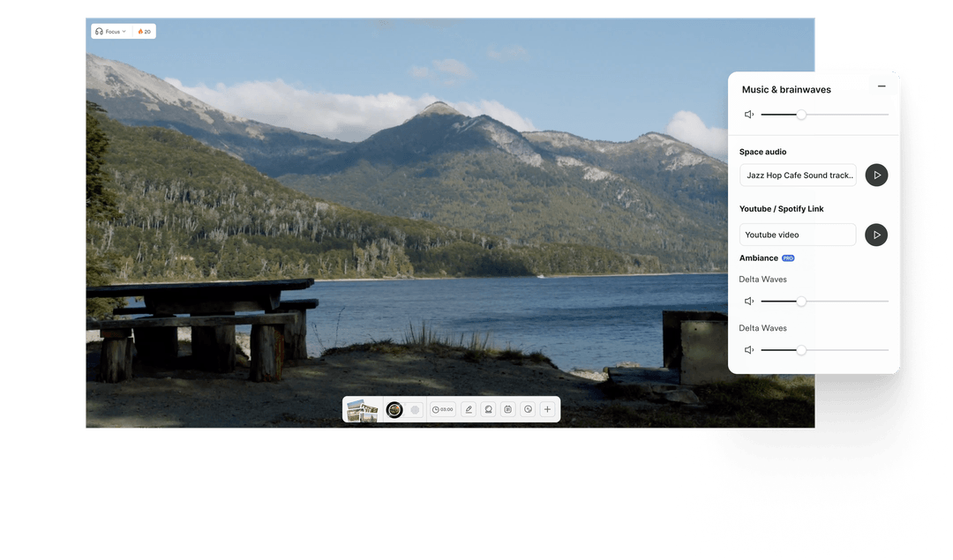This screenshot has height=560, width=953.
Task: Click the plus icon to add a tool
Action: [547, 409]
